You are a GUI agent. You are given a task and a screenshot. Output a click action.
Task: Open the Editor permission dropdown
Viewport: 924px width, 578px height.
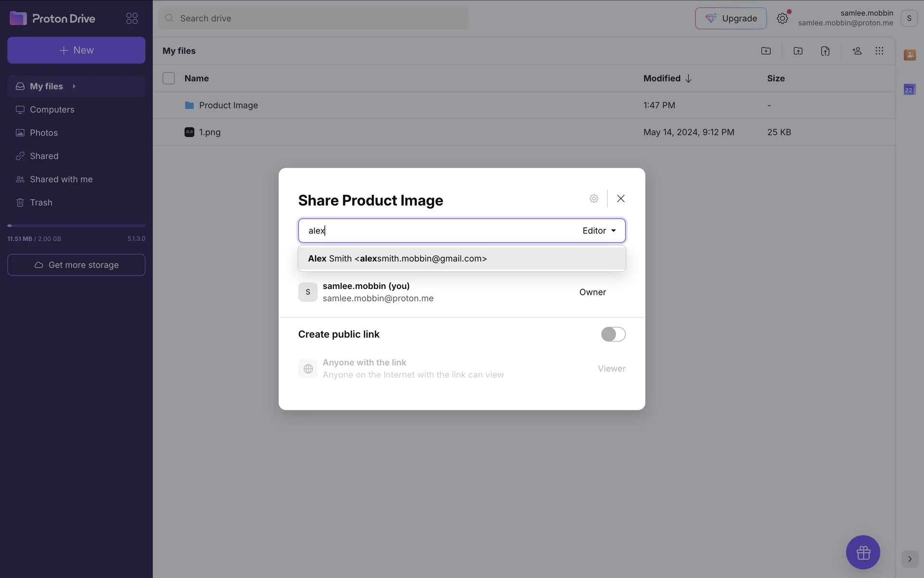pos(599,231)
